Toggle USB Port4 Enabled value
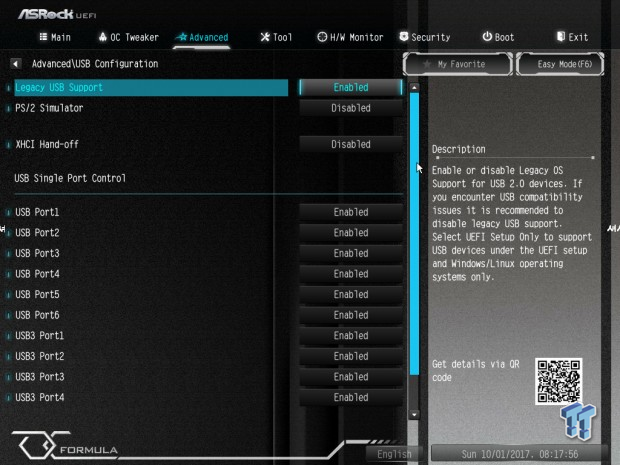This screenshot has width=620, height=465. pos(351,274)
